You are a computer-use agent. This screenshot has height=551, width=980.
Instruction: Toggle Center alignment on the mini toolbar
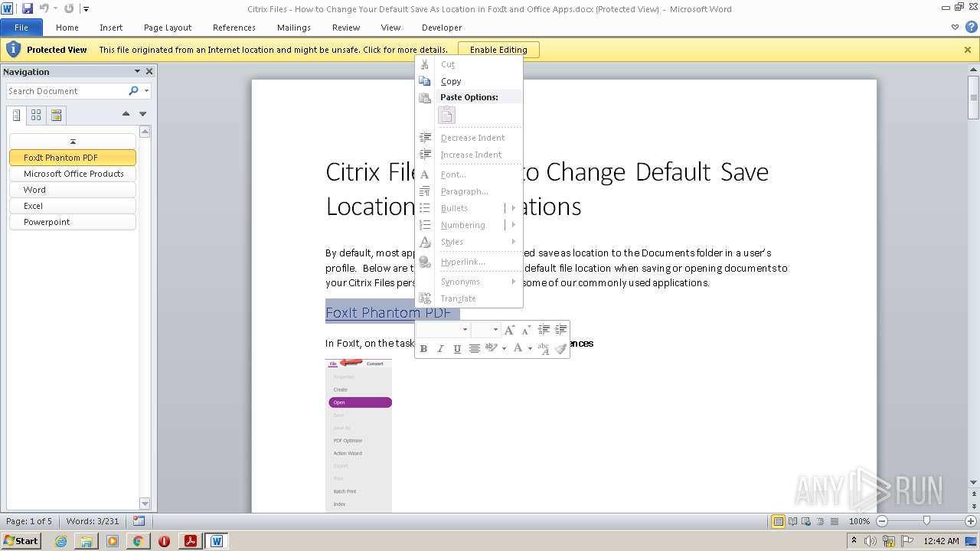pyautogui.click(x=475, y=349)
